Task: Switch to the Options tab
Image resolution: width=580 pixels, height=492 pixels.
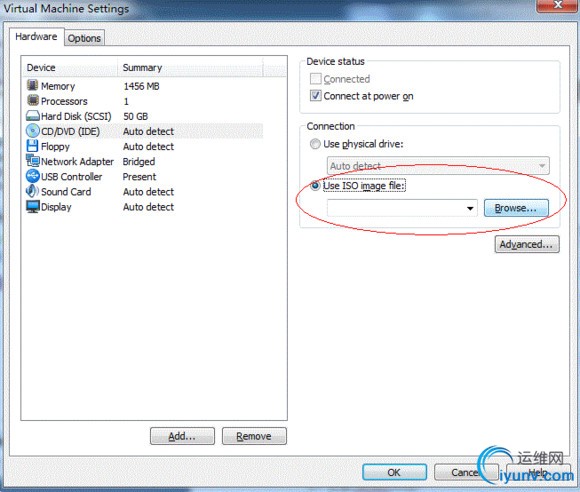Action: pyautogui.click(x=84, y=38)
